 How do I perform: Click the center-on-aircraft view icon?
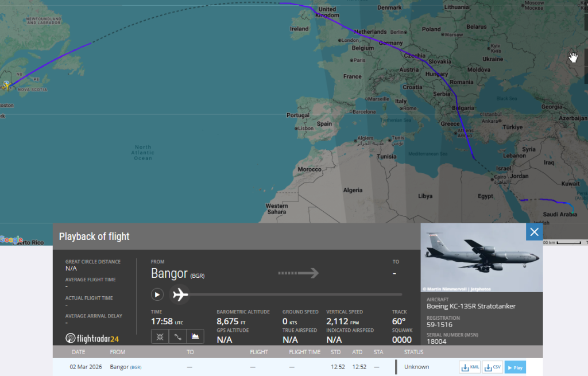point(160,336)
